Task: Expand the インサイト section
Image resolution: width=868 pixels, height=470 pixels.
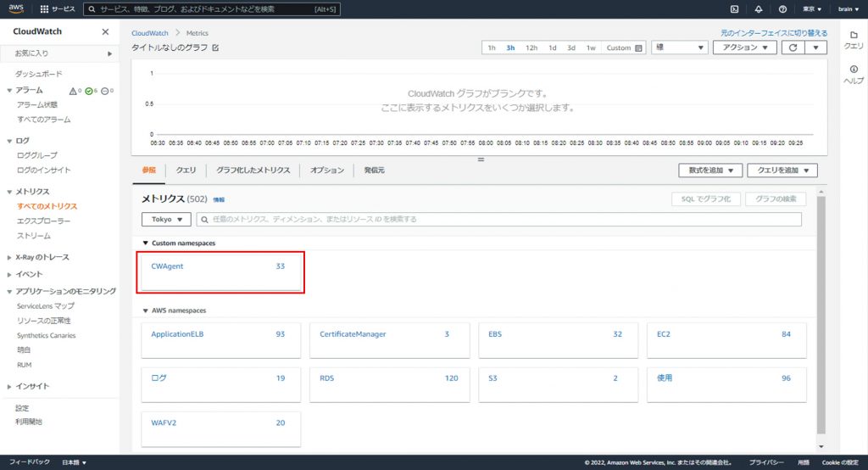Action: click(9, 387)
